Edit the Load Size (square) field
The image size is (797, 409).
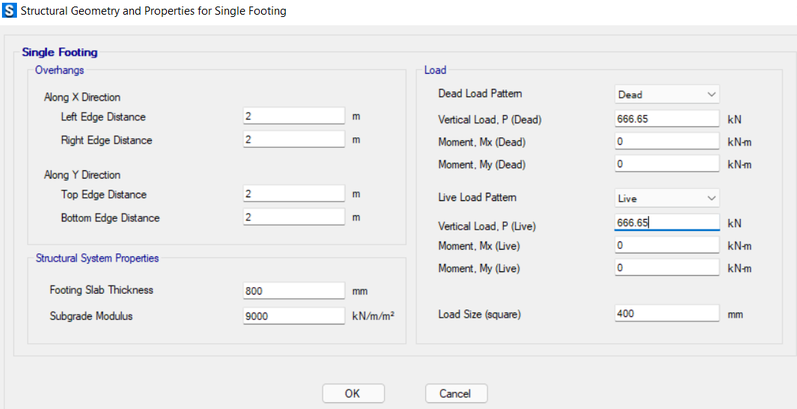click(x=666, y=313)
